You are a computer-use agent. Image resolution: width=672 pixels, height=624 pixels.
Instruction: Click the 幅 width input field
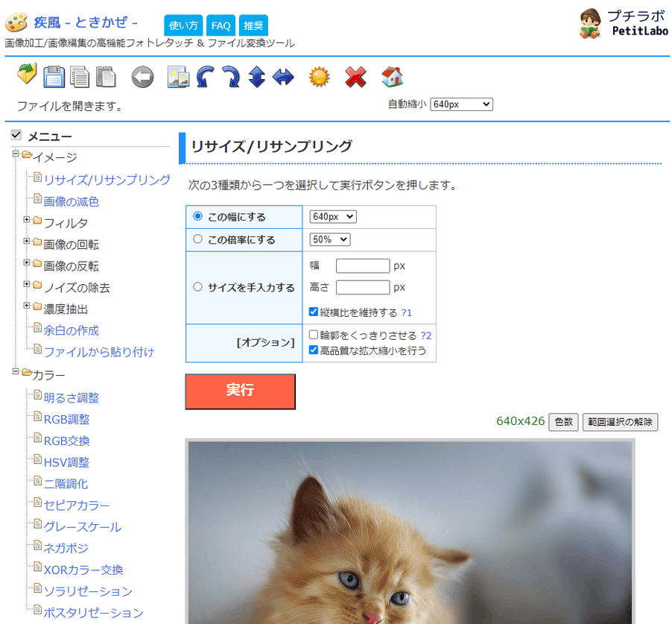(363, 266)
